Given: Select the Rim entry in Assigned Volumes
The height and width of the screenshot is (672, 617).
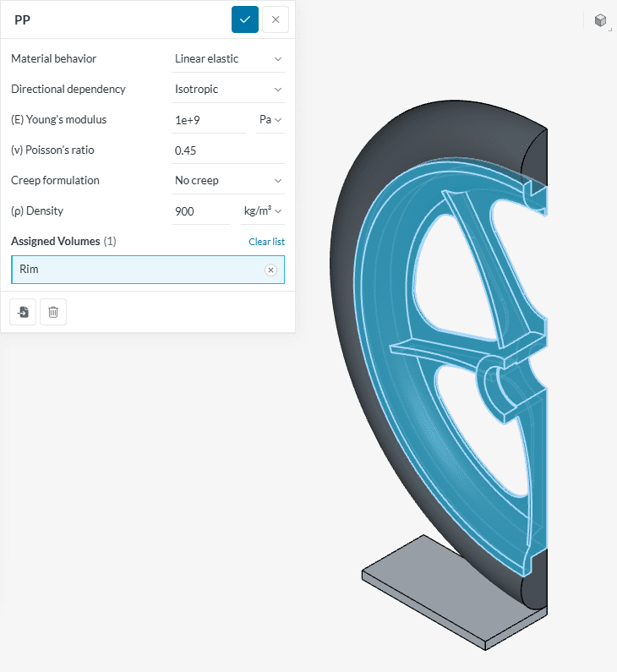Looking at the screenshot, I should [x=127, y=270].
